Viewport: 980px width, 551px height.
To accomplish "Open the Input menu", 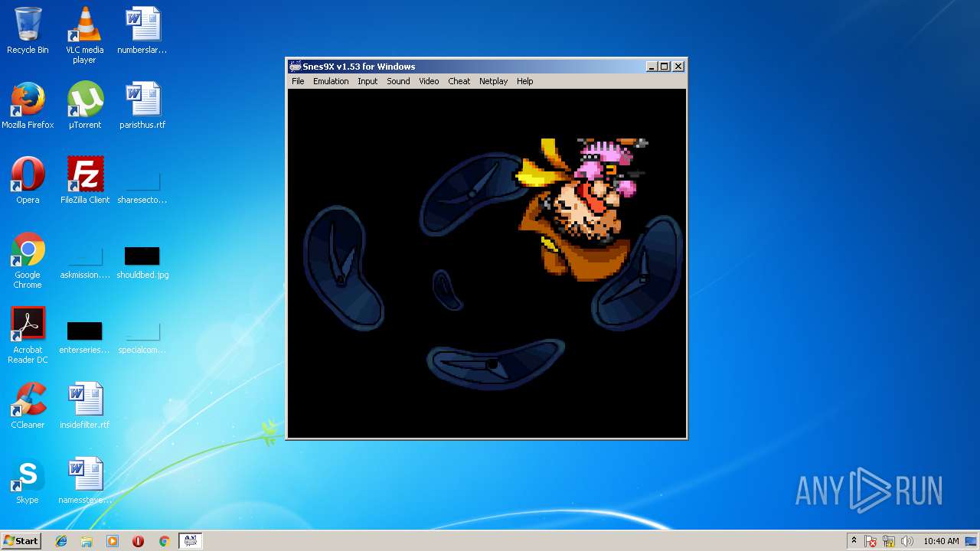I will pos(367,81).
